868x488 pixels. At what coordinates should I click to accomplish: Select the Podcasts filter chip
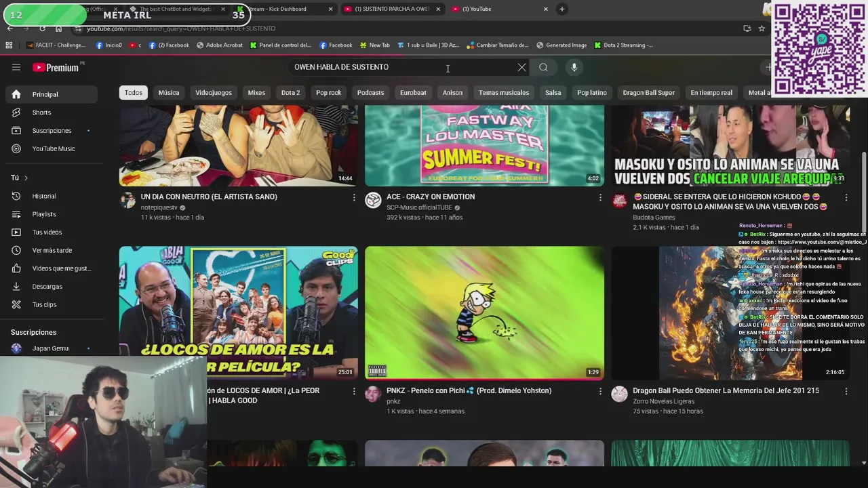point(370,93)
